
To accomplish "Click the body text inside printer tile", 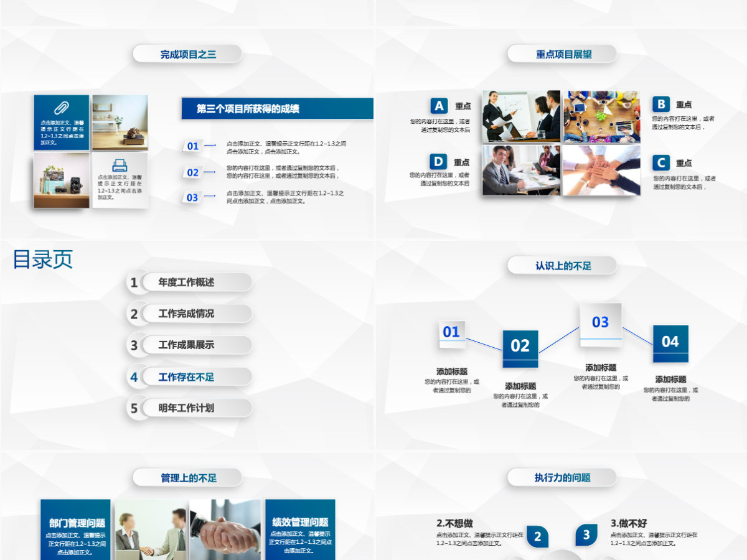I will [x=120, y=187].
